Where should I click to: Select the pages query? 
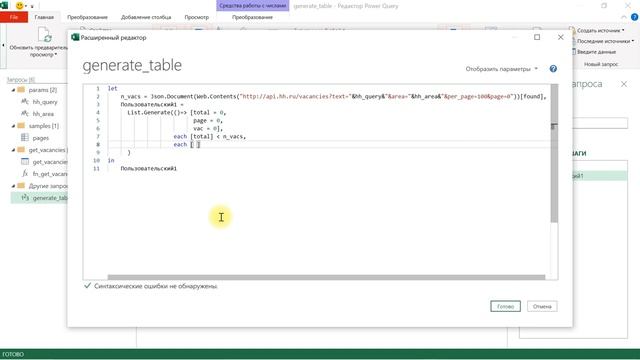(x=41, y=138)
